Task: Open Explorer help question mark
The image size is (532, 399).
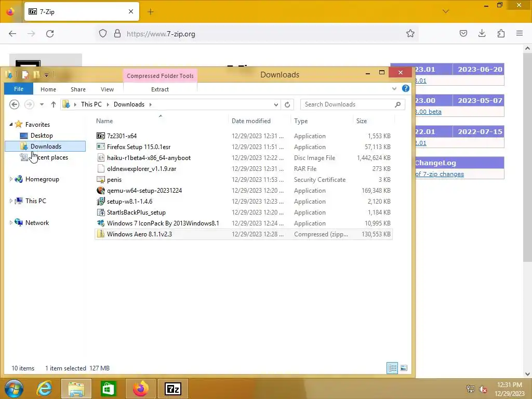Action: [x=405, y=88]
